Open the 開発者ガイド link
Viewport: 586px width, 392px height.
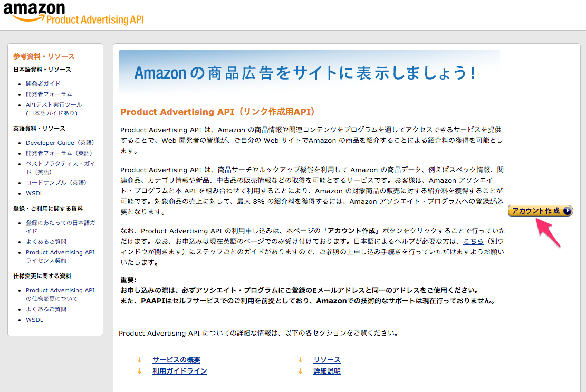(x=42, y=84)
